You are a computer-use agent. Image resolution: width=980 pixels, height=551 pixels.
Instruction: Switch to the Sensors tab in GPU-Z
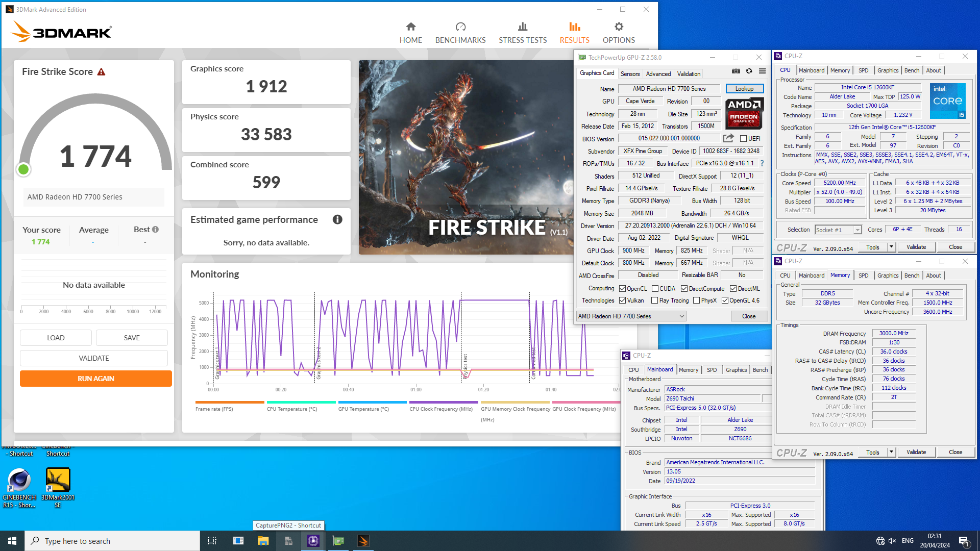point(630,74)
